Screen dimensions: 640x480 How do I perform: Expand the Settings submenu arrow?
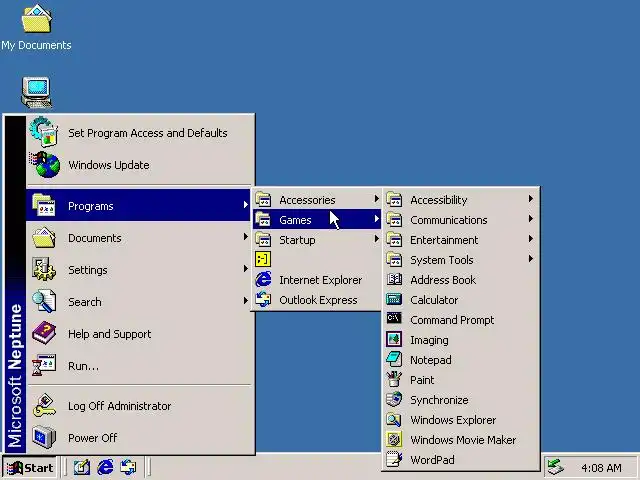tap(245, 269)
